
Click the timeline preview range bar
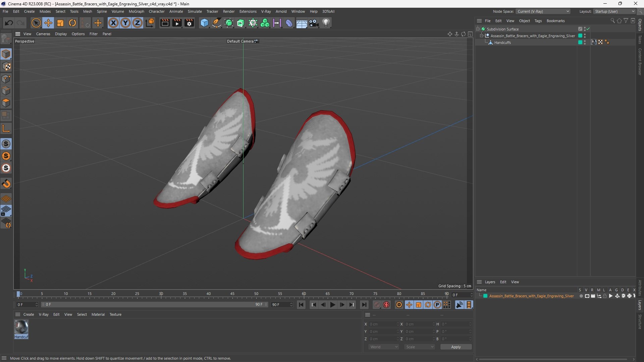[x=154, y=305]
